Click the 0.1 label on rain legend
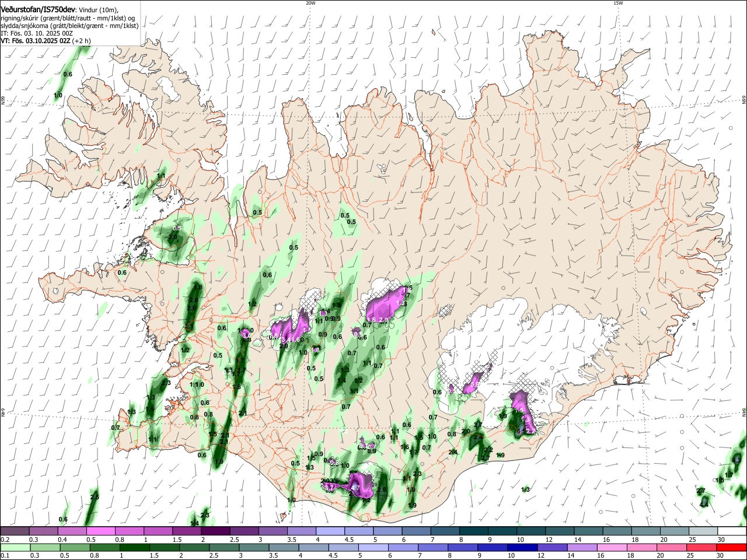The height and width of the screenshot is (560, 747). coord(5,556)
